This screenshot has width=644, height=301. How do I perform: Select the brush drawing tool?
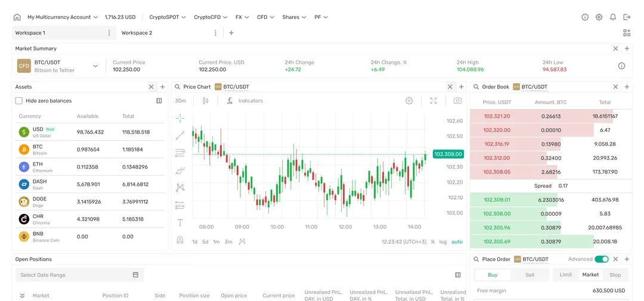[x=180, y=170]
